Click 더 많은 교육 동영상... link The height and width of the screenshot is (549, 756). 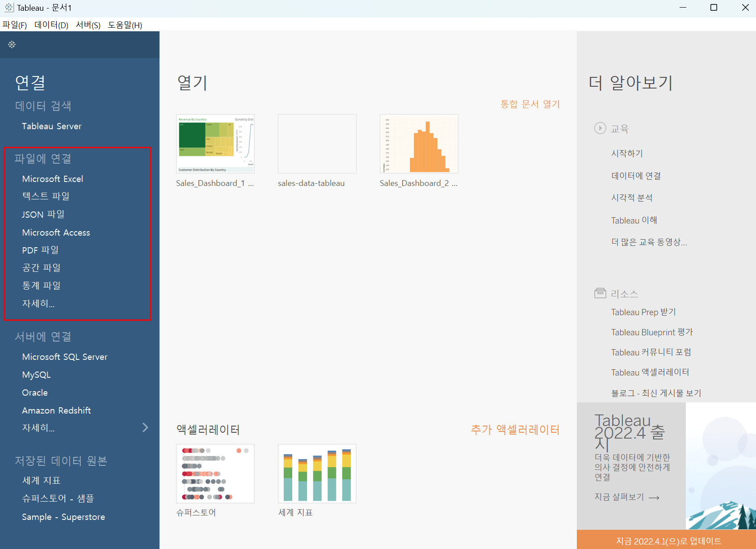(649, 242)
